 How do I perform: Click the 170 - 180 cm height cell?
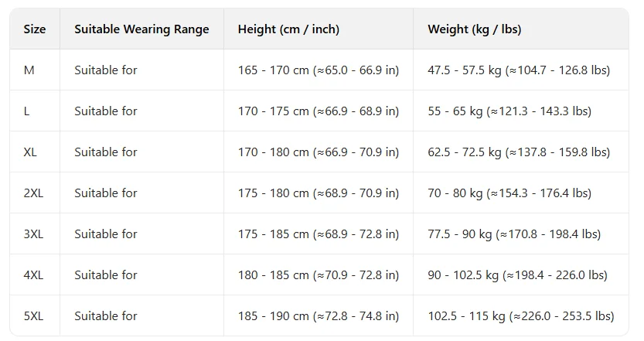[318, 152]
